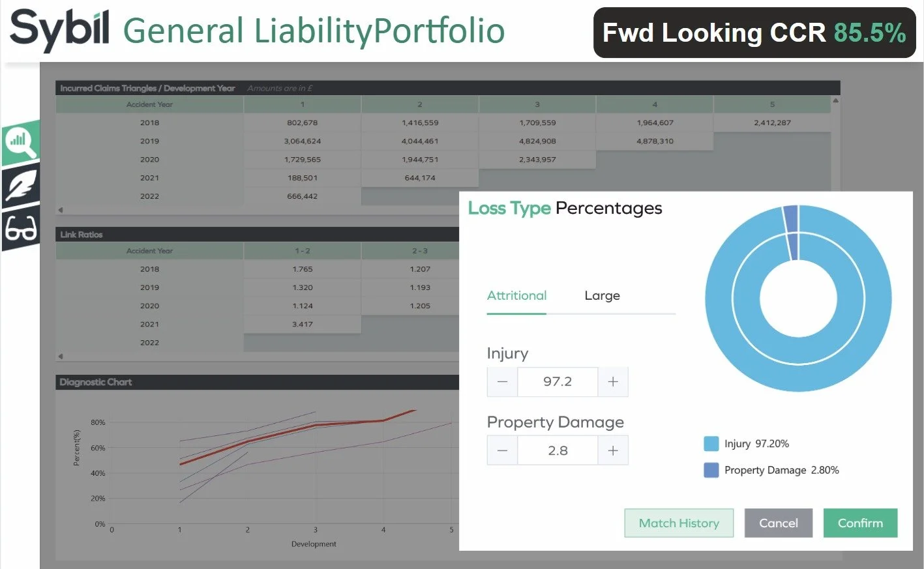The height and width of the screenshot is (569, 924).
Task: Click the Match History button
Action: [679, 523]
